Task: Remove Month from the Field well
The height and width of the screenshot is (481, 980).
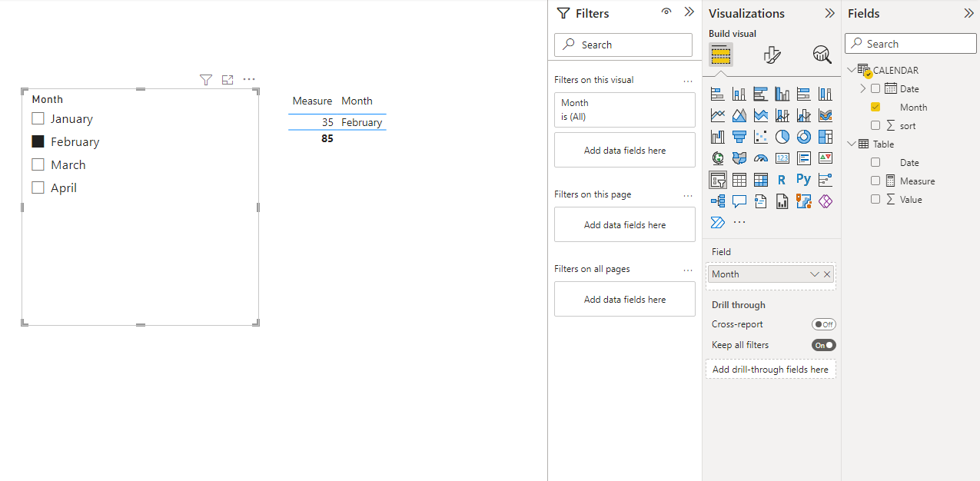Action: click(x=827, y=274)
